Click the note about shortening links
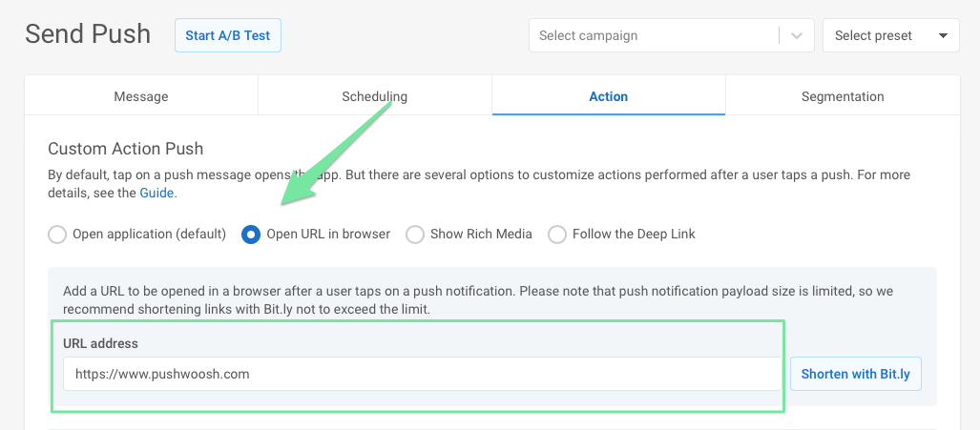The width and height of the screenshot is (980, 430). 477,300
